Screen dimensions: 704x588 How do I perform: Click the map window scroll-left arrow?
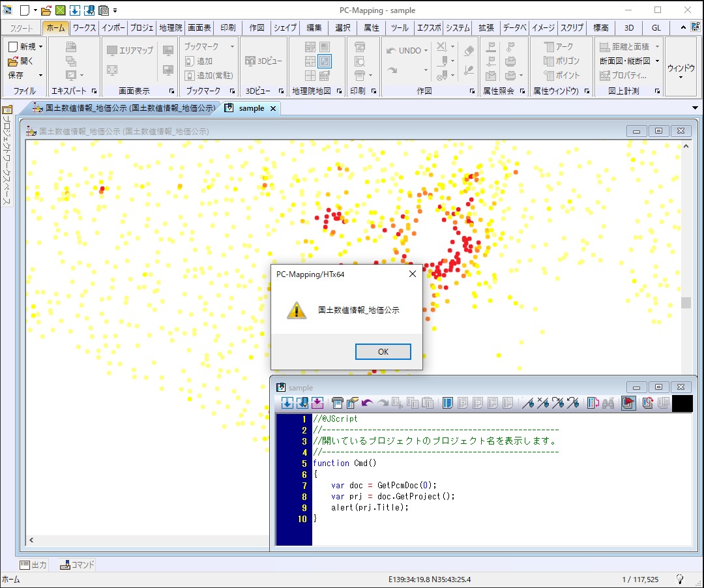[x=31, y=540]
